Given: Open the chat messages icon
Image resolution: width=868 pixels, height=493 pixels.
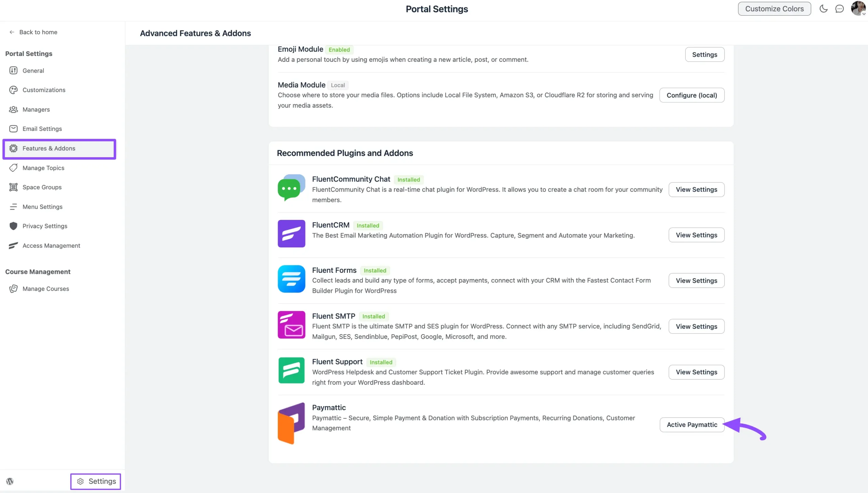Looking at the screenshot, I should coord(839,9).
